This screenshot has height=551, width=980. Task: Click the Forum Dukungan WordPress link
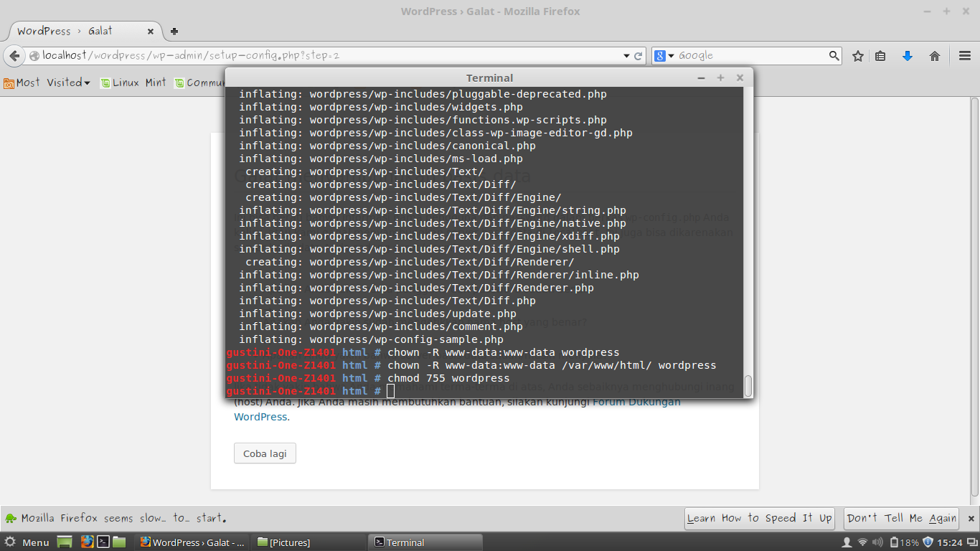click(457, 409)
